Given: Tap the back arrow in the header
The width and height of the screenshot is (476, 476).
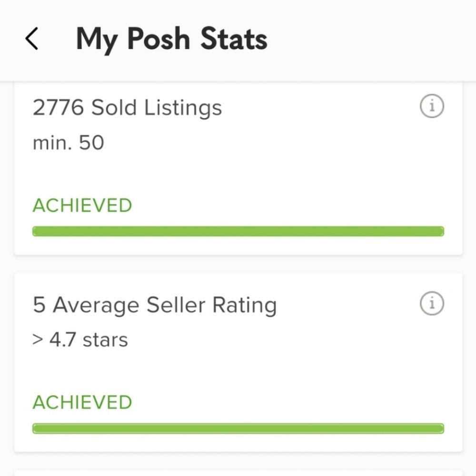Looking at the screenshot, I should [x=31, y=39].
